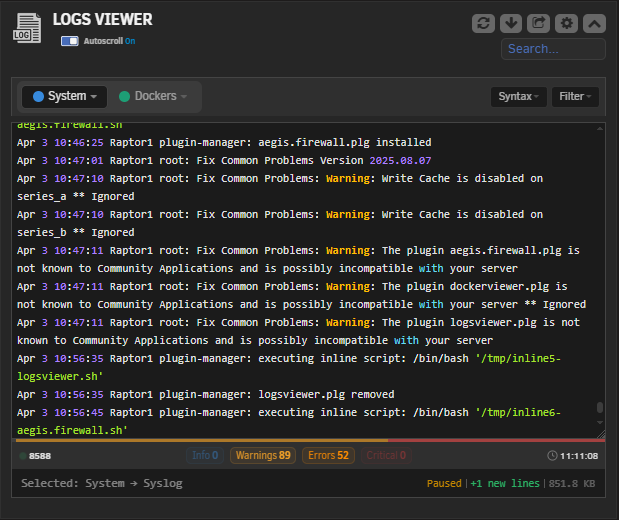Click log line mentioning series_b Ignored
The width and height of the screenshot is (619, 520).
[x=280, y=223]
